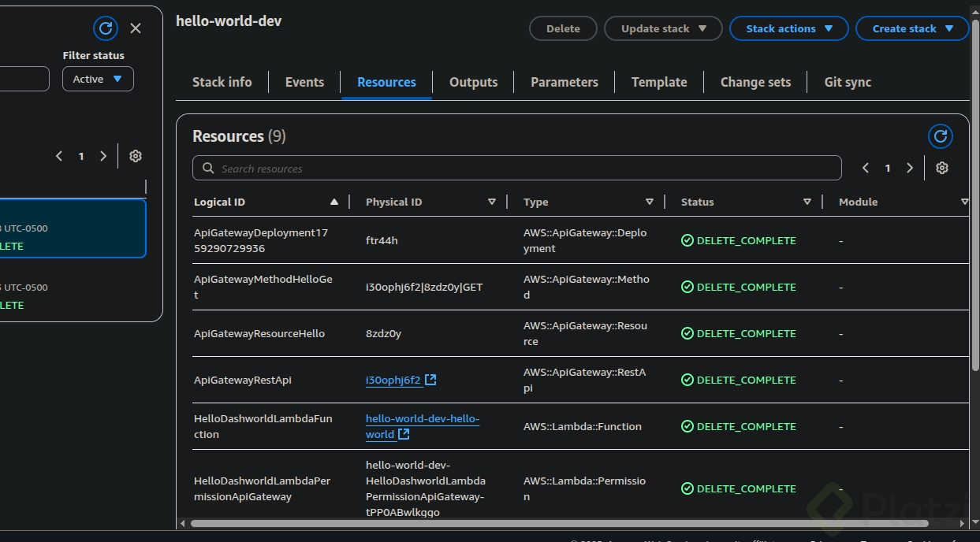Refresh the stacks list in left panel
980x542 pixels.
tap(105, 28)
